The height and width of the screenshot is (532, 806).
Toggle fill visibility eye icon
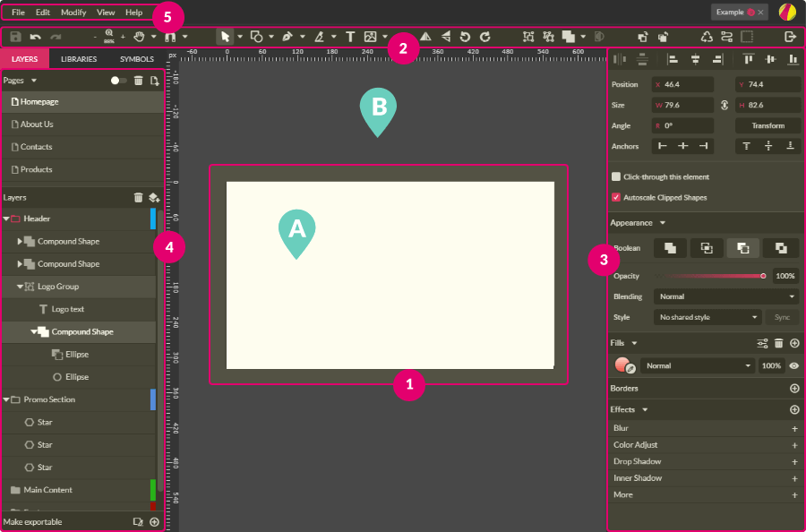(793, 365)
